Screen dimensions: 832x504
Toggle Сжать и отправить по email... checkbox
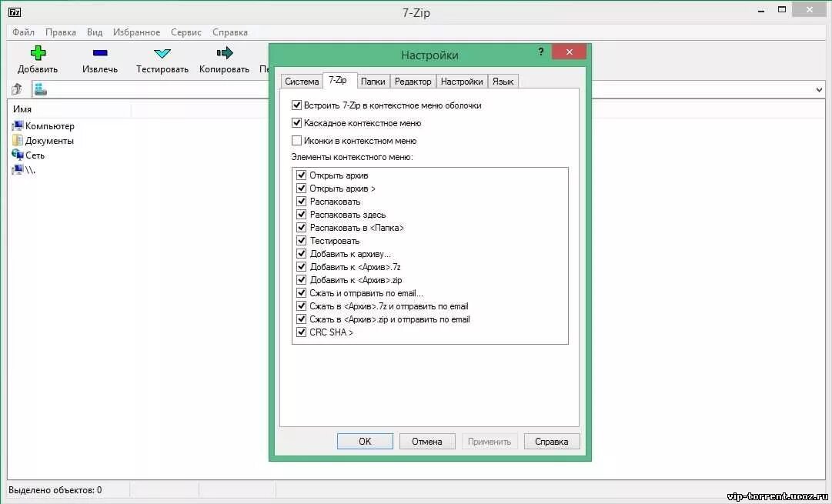pos(302,293)
